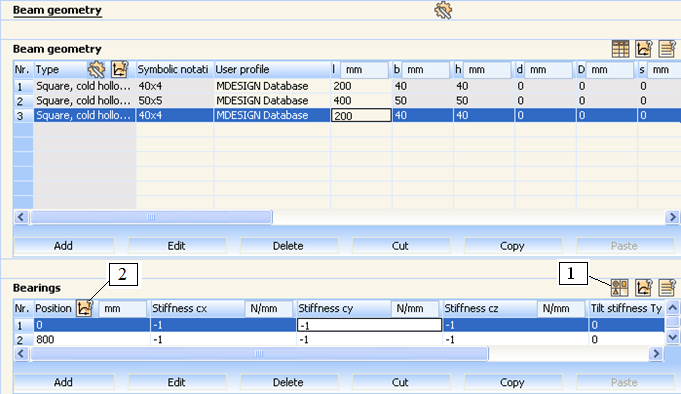Click Cut button under Beam geometry table
The height and width of the screenshot is (394, 681).
point(400,246)
